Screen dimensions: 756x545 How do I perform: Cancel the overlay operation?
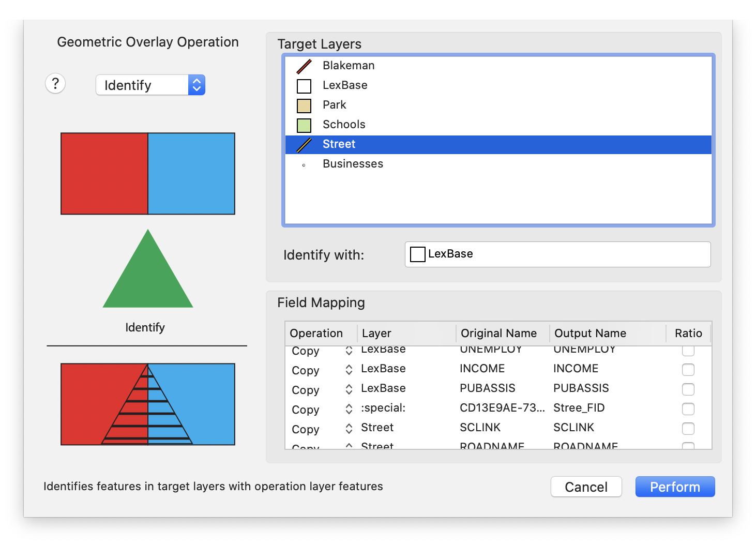(586, 487)
